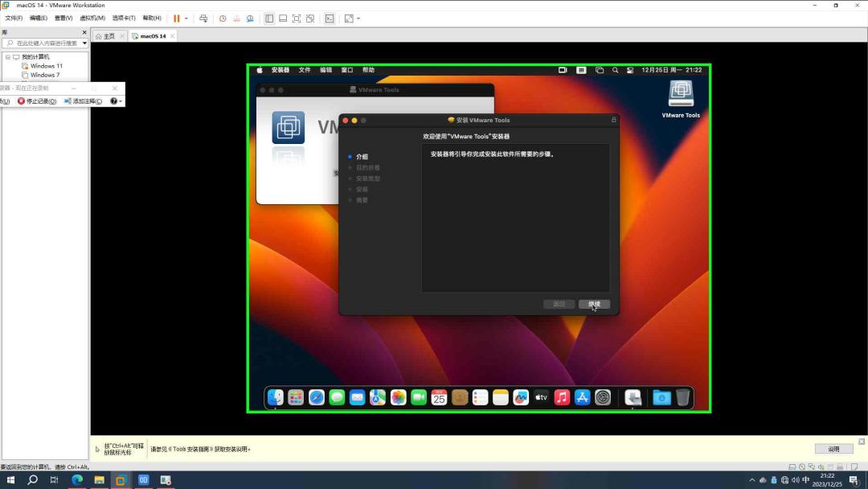Click 继续 in the VMware Tools installer

(594, 304)
